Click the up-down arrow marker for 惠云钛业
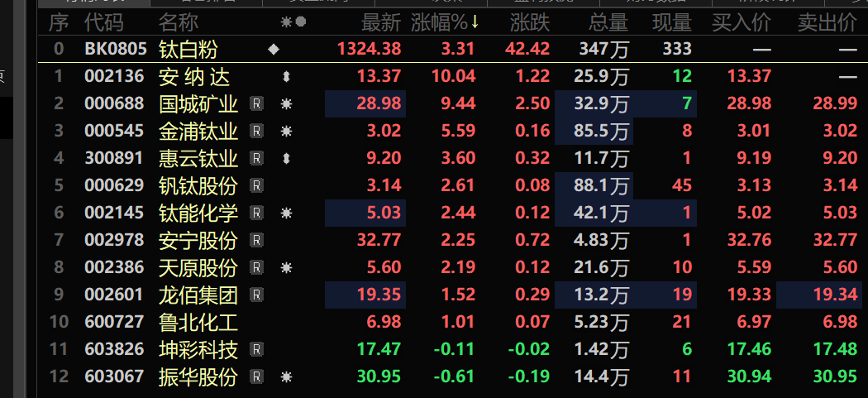868x398 pixels. (x=287, y=159)
